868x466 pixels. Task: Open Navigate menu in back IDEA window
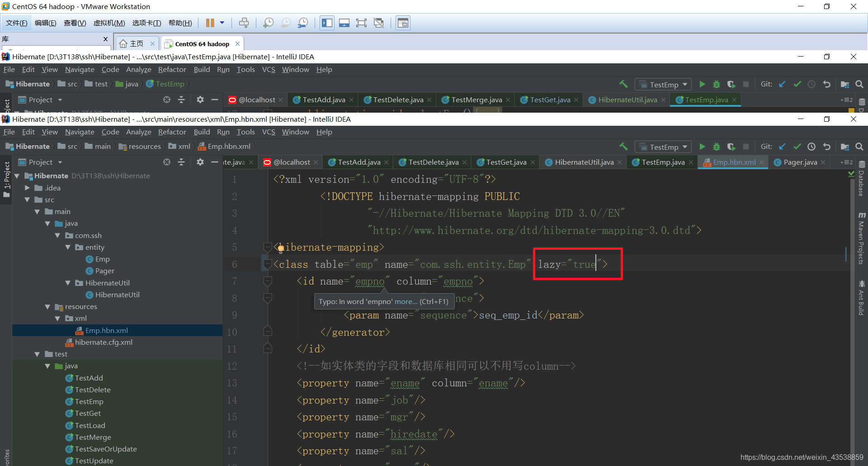click(80, 69)
